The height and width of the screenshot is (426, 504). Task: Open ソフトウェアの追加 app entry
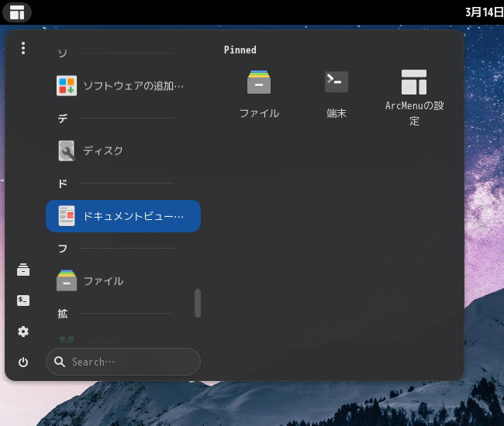pyautogui.click(x=123, y=86)
